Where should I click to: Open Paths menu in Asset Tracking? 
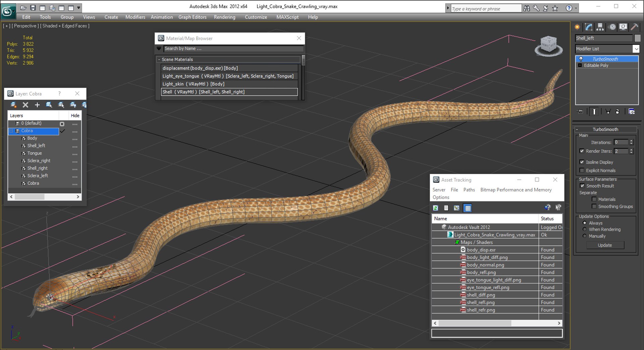(x=469, y=190)
